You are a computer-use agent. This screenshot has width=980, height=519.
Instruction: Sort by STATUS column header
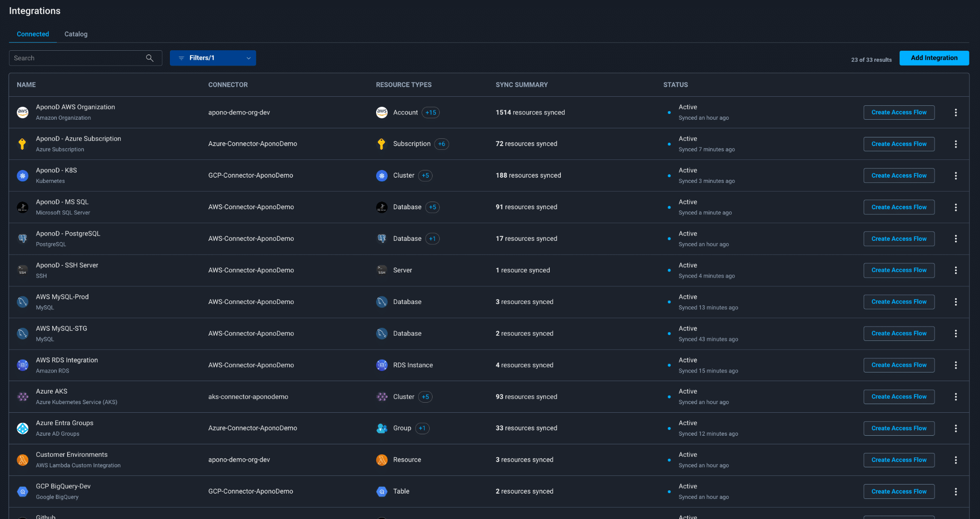(675, 85)
